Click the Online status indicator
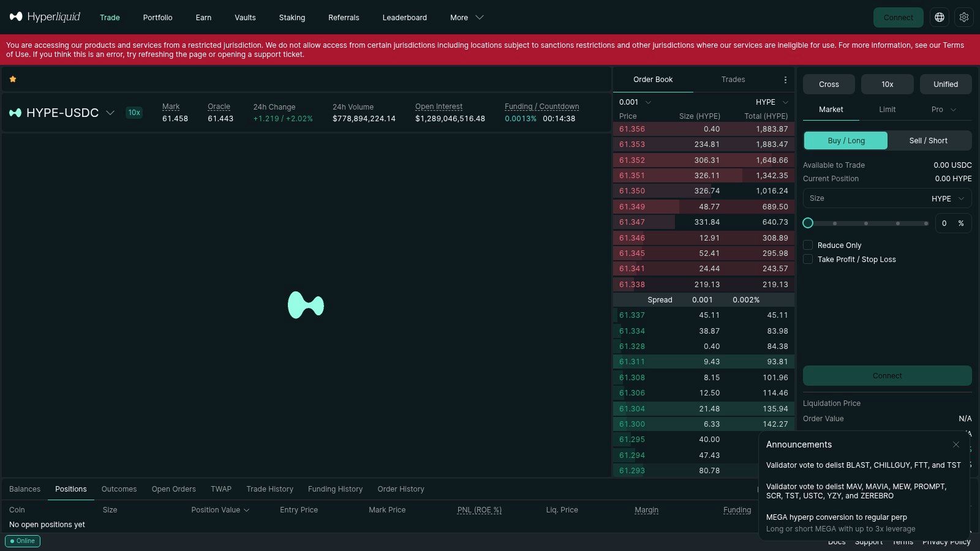The height and width of the screenshot is (551, 980). coord(23,541)
